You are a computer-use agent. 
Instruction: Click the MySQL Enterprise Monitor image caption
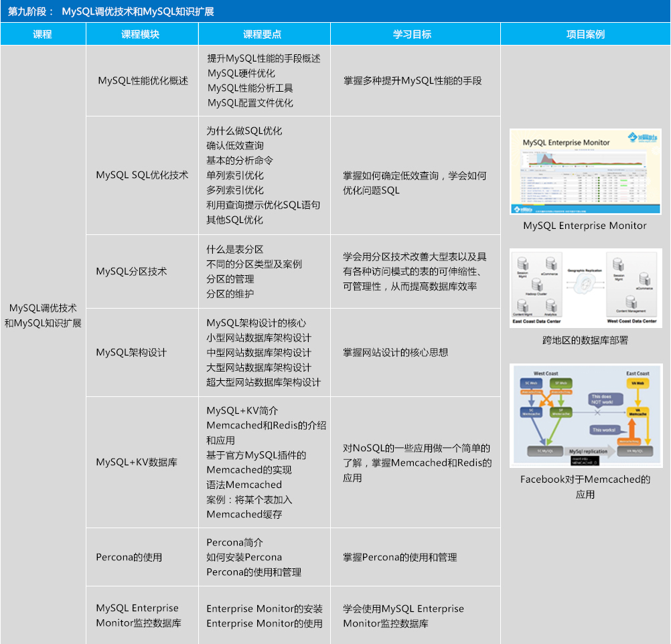click(585, 226)
